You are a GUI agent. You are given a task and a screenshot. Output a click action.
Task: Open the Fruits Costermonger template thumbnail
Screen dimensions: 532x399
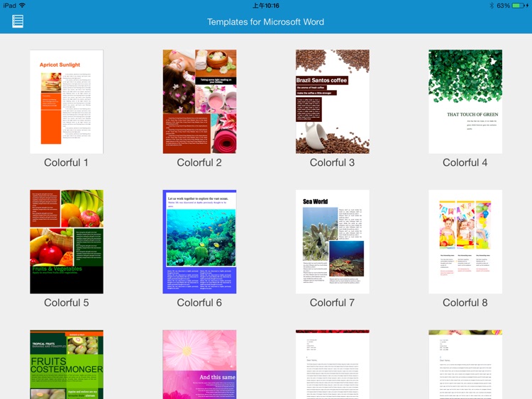67,364
